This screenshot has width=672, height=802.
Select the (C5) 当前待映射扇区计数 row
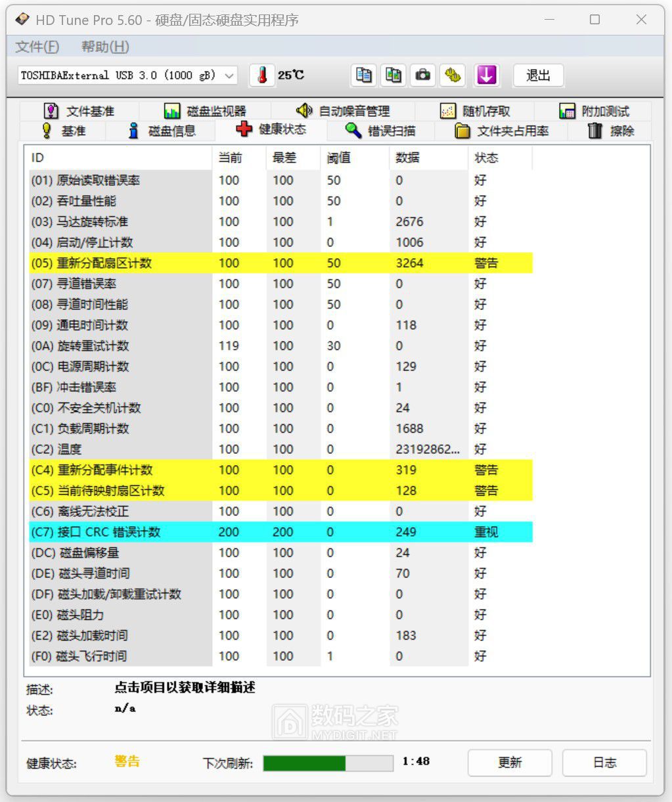[x=280, y=491]
